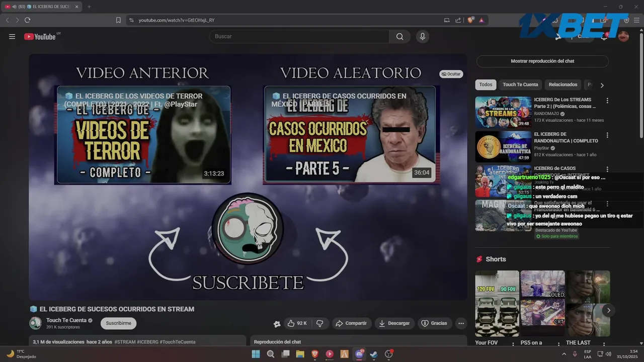Viewport: 644px width, 362px height.
Task: Open the Brave Shields lion icon
Action: tap(470, 20)
